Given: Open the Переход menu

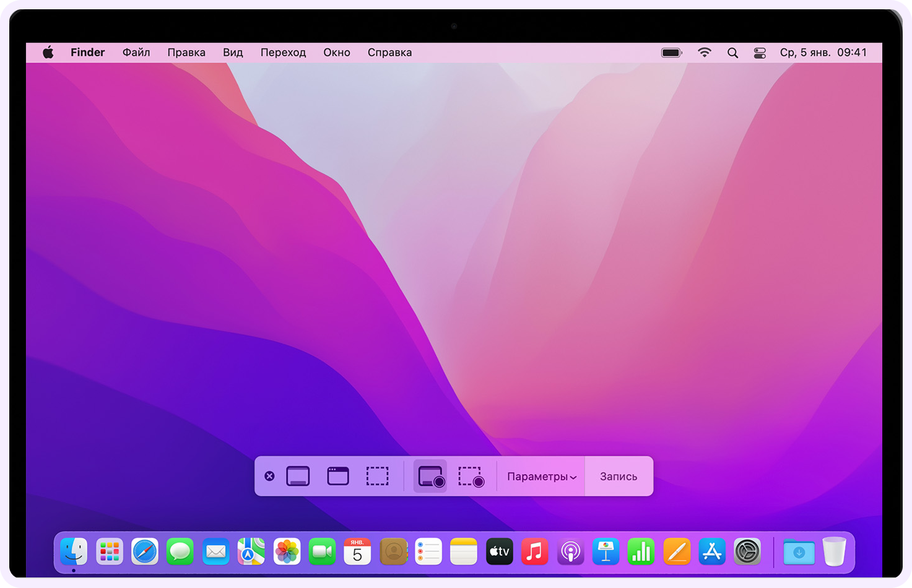Looking at the screenshot, I should [283, 53].
